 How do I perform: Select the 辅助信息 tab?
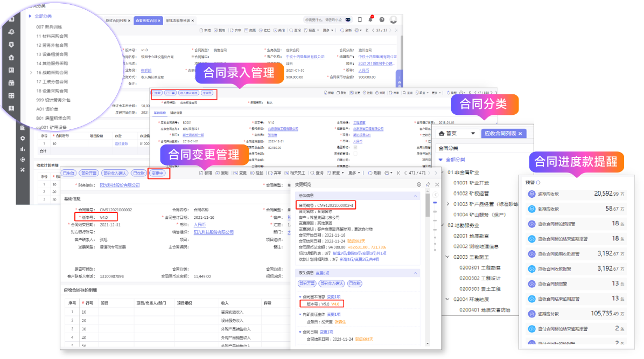coord(176,113)
